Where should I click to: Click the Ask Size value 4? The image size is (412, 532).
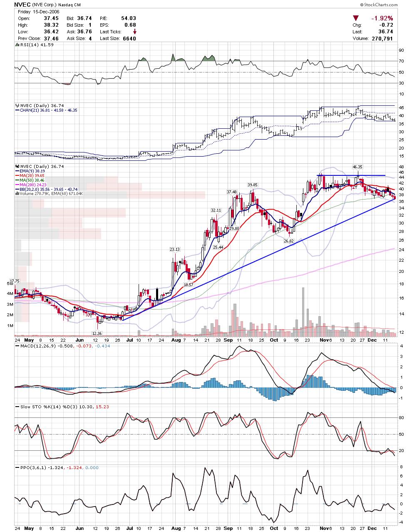pos(89,38)
